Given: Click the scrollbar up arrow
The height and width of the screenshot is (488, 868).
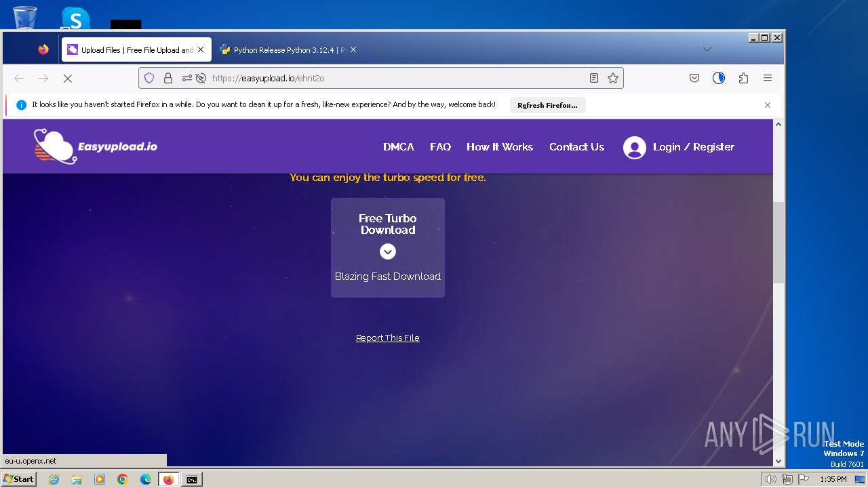Looking at the screenshot, I should (x=778, y=124).
